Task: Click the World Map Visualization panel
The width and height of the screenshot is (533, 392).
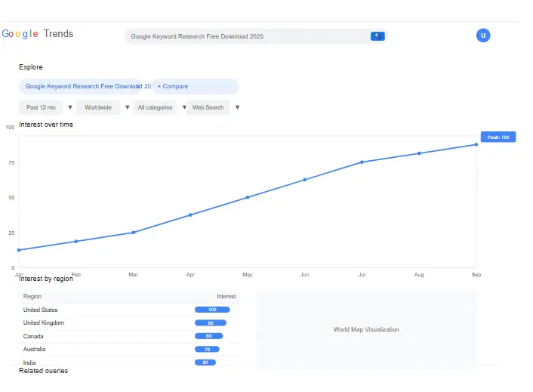Action: pos(366,329)
